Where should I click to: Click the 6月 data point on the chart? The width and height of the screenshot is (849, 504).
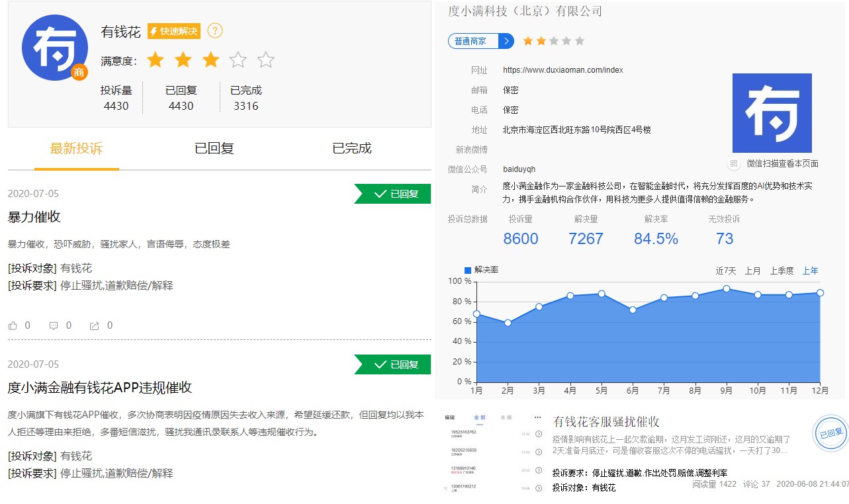pyautogui.click(x=633, y=310)
